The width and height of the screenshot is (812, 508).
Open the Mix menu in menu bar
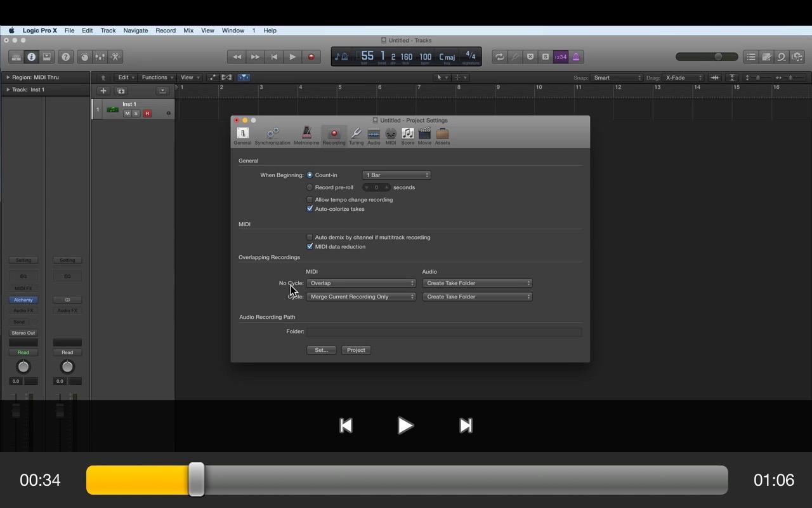[188, 30]
